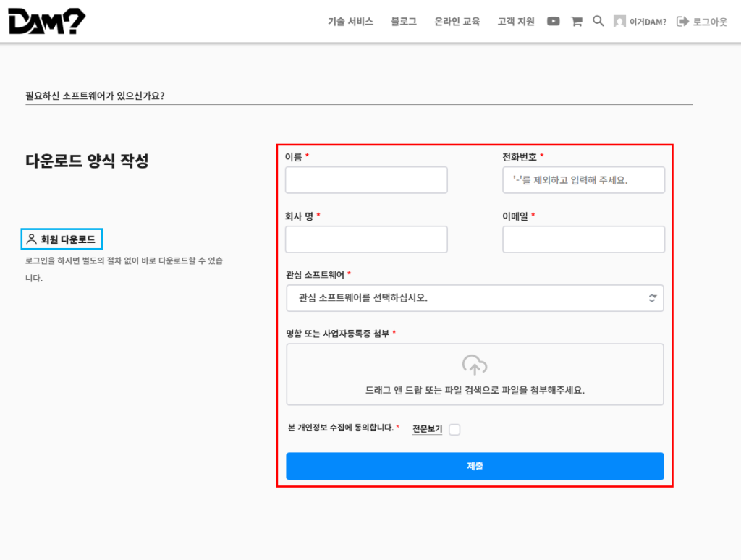741x560 pixels.
Task: Click the 이름 name input field
Action: tap(366, 179)
